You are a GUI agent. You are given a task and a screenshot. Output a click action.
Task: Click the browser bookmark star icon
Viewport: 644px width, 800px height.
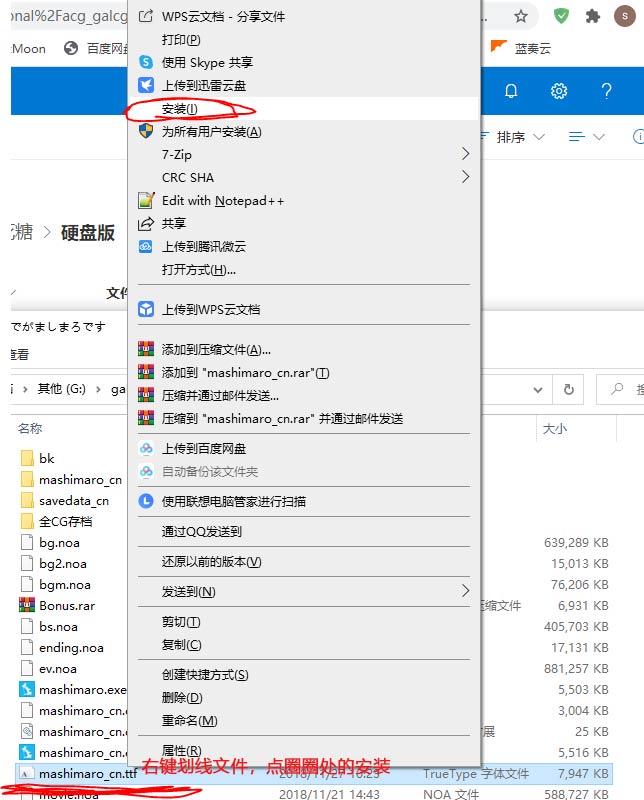click(x=521, y=16)
